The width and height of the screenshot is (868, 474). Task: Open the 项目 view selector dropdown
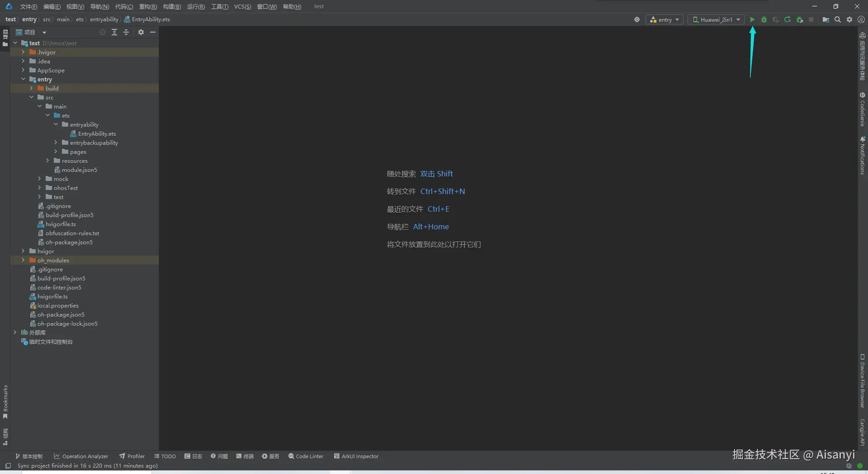point(31,32)
